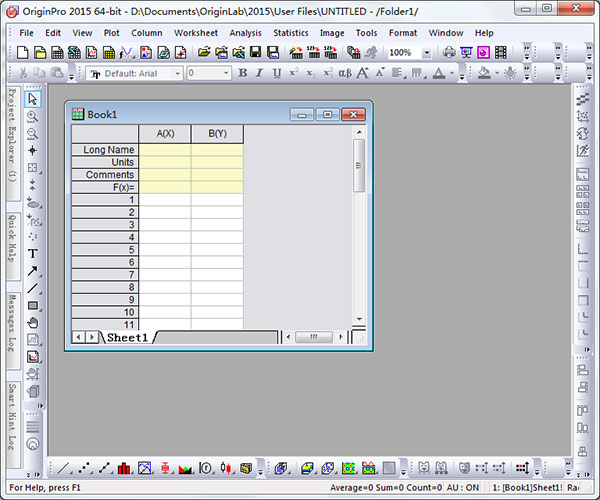The width and height of the screenshot is (600, 500).
Task: Toggle Superscript x² formatting
Action: click(x=293, y=73)
